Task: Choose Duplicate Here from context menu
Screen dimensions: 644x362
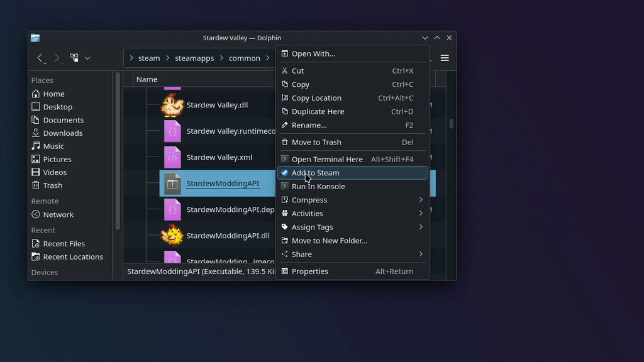Action: click(x=352, y=111)
